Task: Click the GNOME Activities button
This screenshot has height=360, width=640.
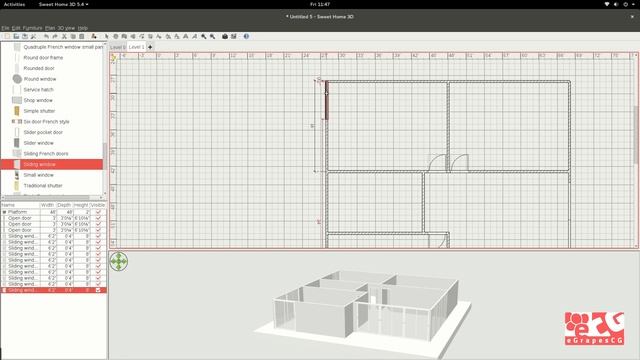Action: pos(14,4)
